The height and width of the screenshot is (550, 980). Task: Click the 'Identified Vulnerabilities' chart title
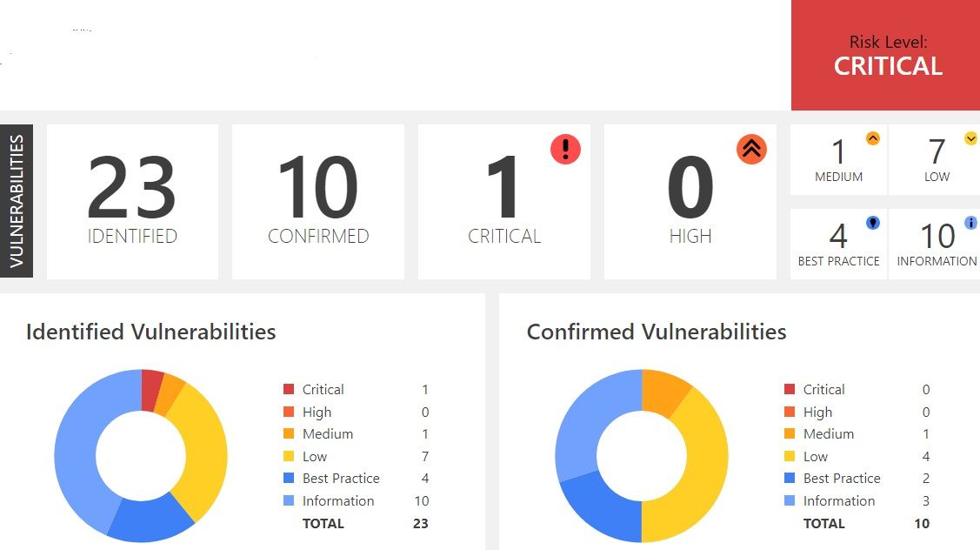(x=150, y=332)
